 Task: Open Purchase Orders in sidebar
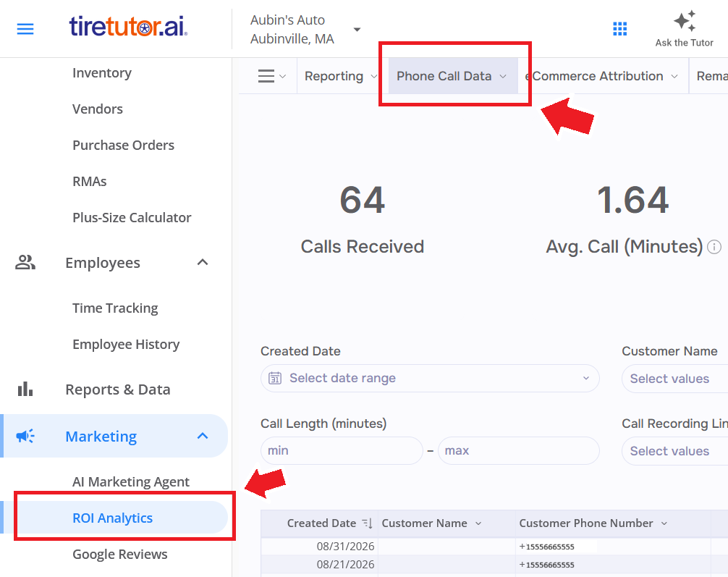(124, 145)
